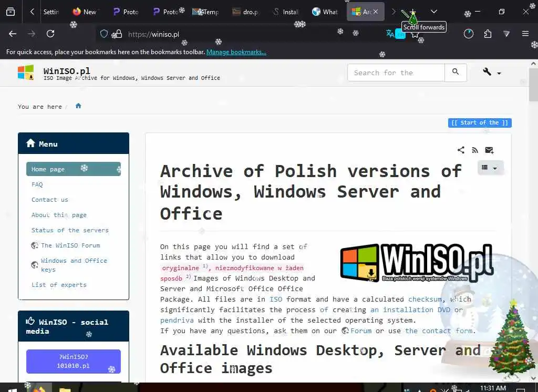Click the share icon above the article

(x=461, y=150)
